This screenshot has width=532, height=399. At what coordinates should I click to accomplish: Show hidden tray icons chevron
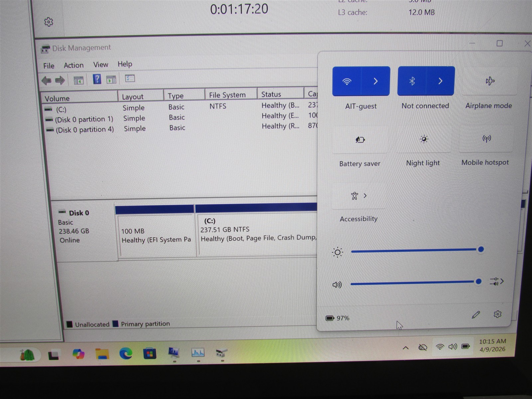406,348
